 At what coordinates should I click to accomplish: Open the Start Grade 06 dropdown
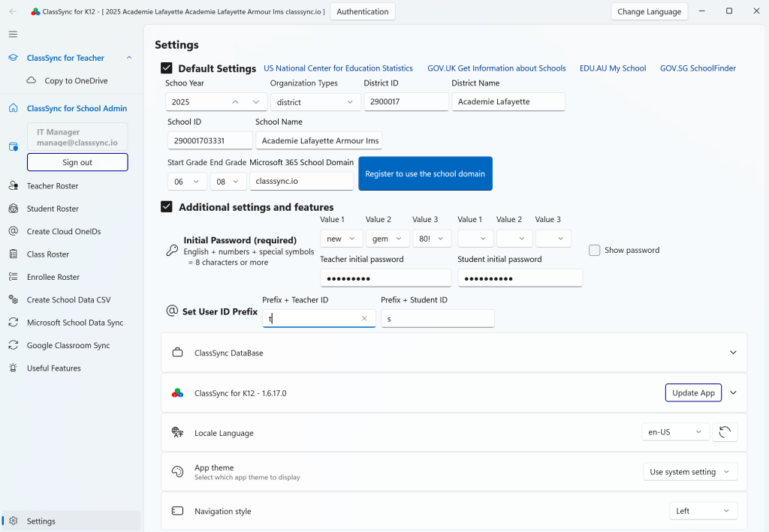click(187, 182)
